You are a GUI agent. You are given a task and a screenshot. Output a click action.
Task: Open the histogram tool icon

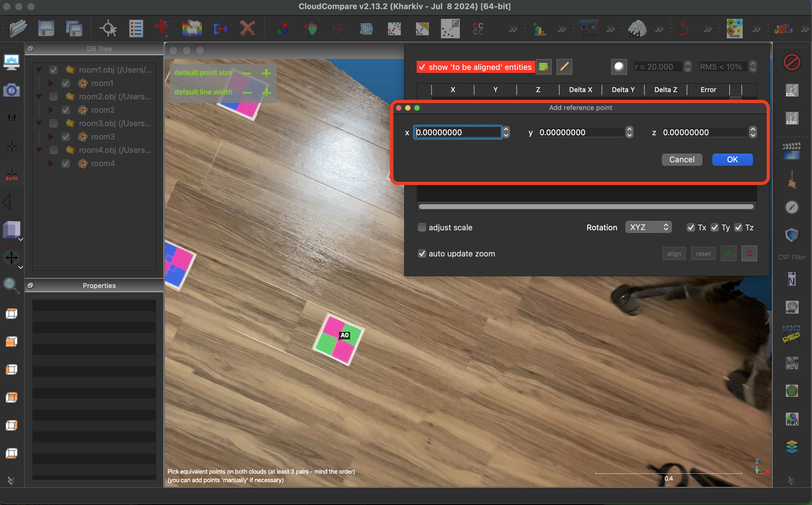540,29
